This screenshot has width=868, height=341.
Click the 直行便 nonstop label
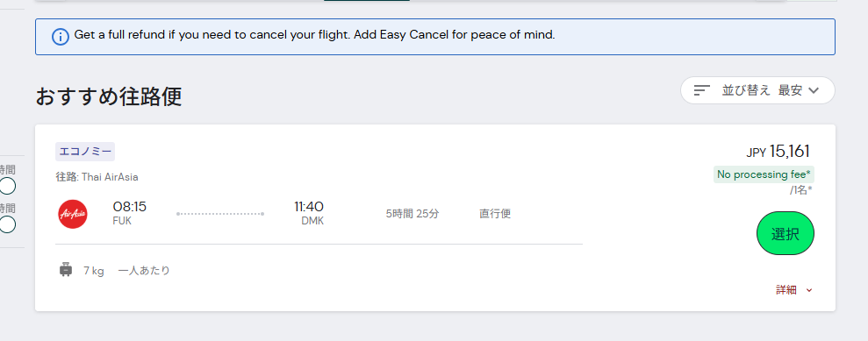coord(495,213)
